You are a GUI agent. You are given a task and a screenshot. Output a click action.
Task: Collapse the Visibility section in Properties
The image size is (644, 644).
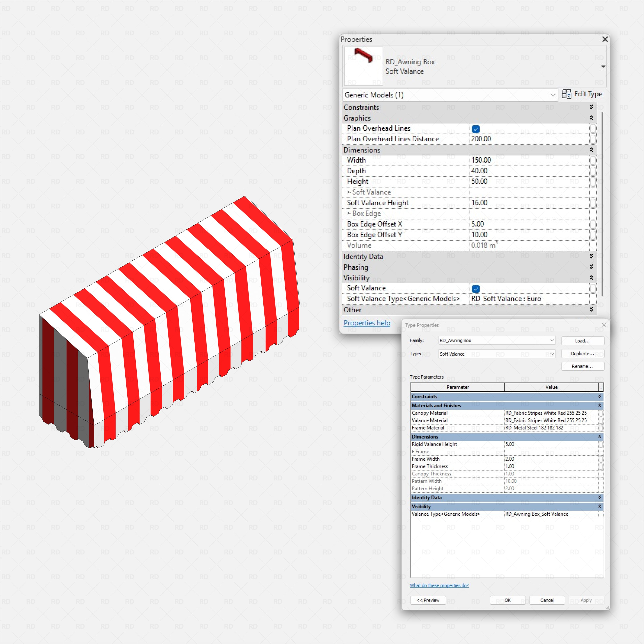591,277
